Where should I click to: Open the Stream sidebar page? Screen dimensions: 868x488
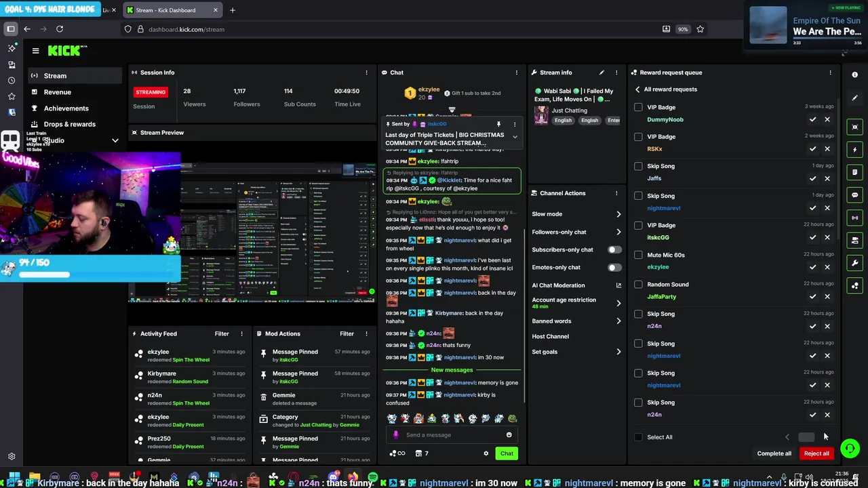click(x=76, y=76)
